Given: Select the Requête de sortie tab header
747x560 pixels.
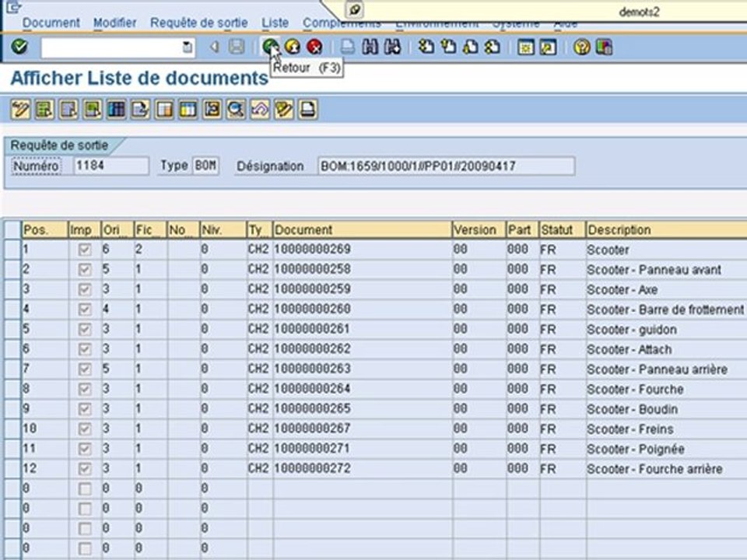Looking at the screenshot, I should pyautogui.click(x=60, y=145).
